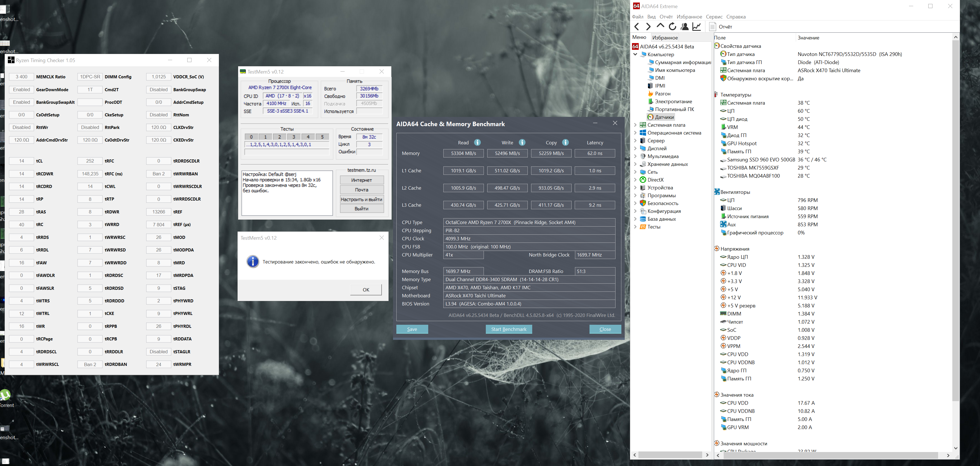Click the up-level arrow in AIDA64 toolbar
This screenshot has height=466, width=980.
point(661,27)
